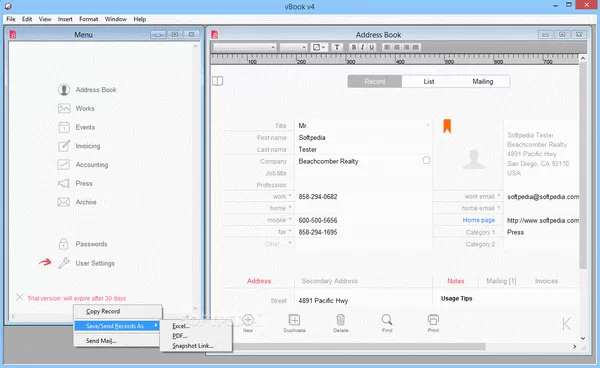Open the Archive envelope icon
This screenshot has width=600, height=368.
point(64,202)
